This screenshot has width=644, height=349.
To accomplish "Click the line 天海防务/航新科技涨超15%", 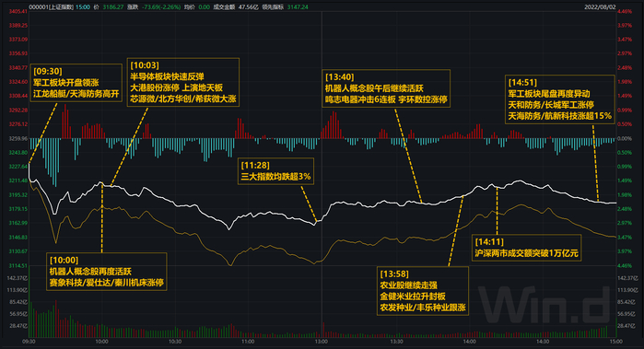I will tap(560, 116).
